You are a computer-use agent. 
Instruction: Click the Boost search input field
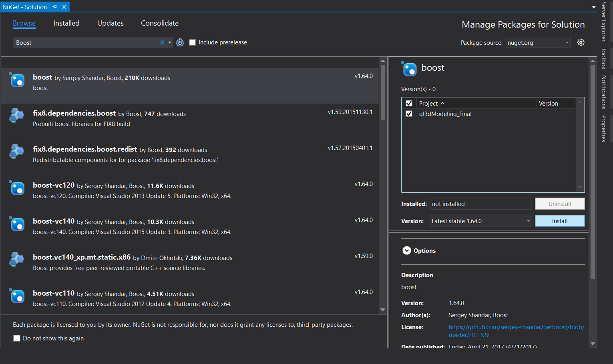click(x=86, y=42)
